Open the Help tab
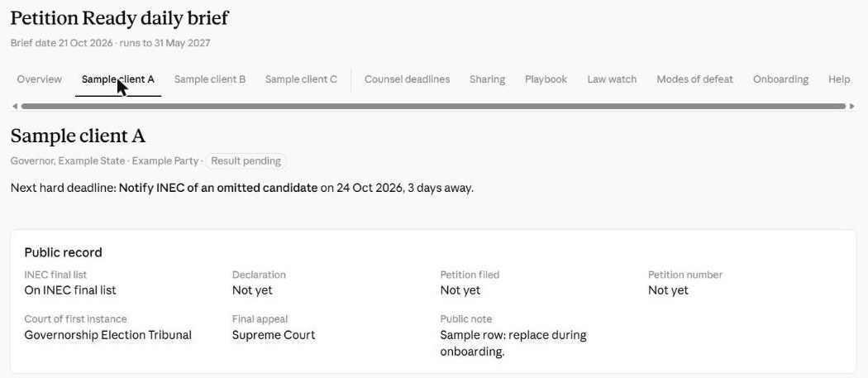Viewport: 868px width, 378px height. tap(839, 79)
